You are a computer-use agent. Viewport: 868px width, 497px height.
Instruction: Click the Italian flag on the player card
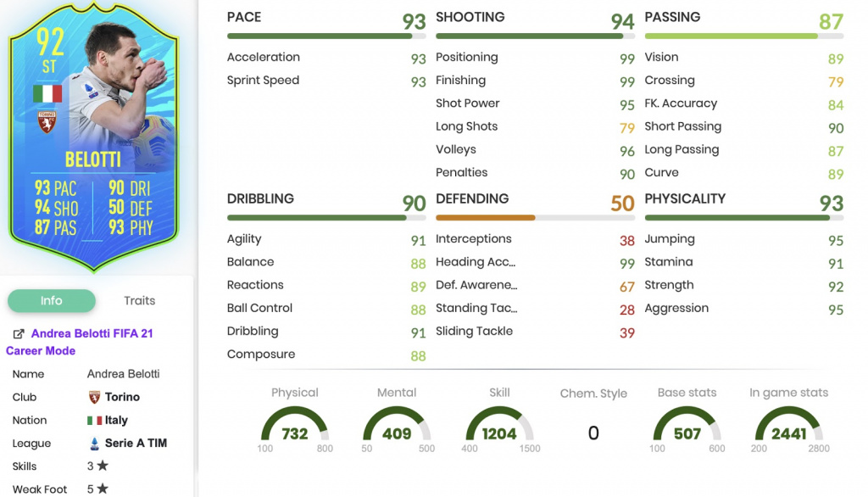point(47,93)
